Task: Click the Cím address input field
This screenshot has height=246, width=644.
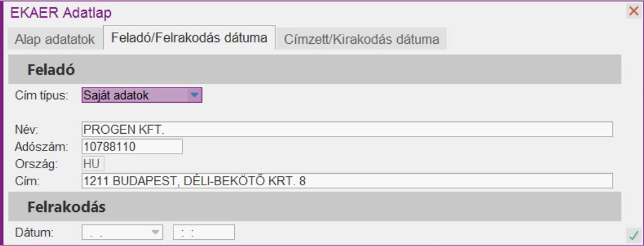Action: tap(346, 180)
